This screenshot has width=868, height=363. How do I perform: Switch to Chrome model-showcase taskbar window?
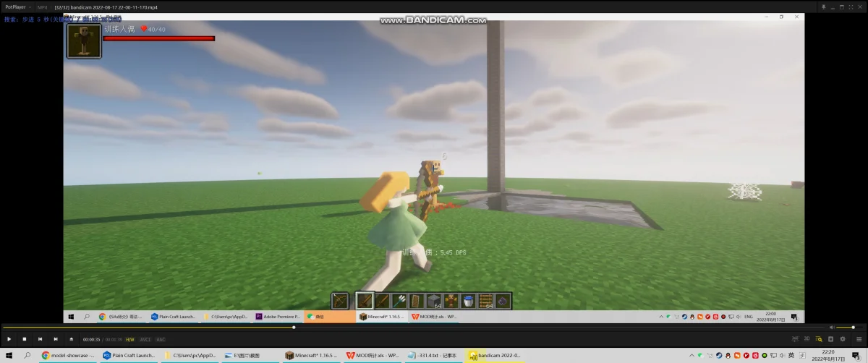pyautogui.click(x=68, y=355)
